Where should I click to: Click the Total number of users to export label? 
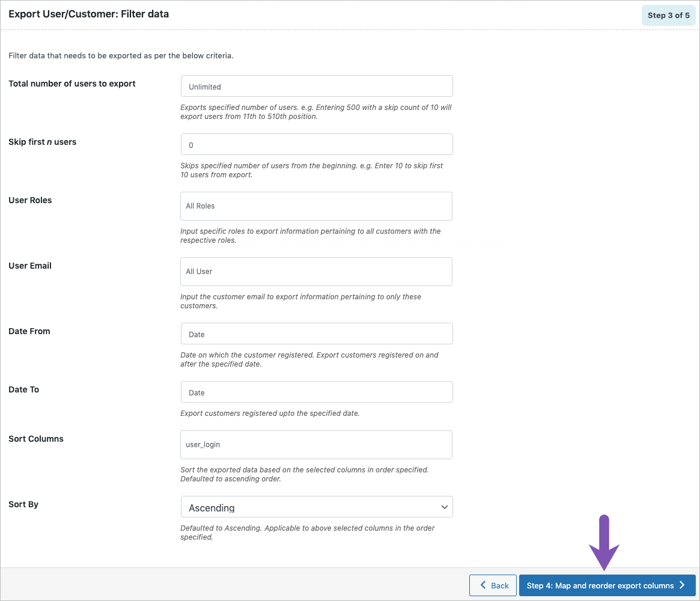tap(72, 84)
